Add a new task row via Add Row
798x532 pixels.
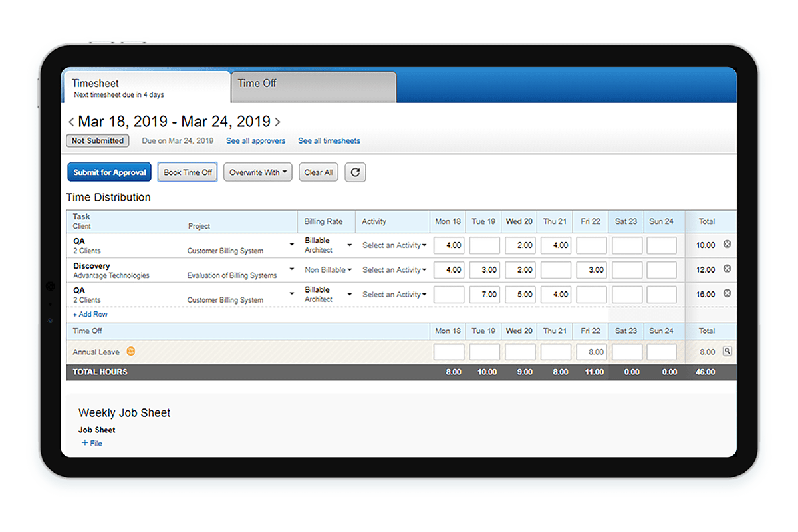coord(90,314)
